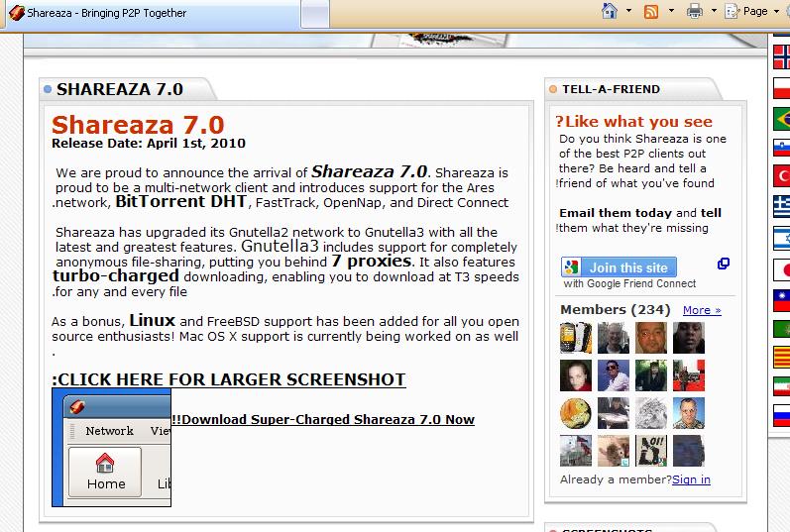Open Download Super-Charged Shareaza 7.0 Now link
This screenshot has width=790, height=532.
pos(323,419)
